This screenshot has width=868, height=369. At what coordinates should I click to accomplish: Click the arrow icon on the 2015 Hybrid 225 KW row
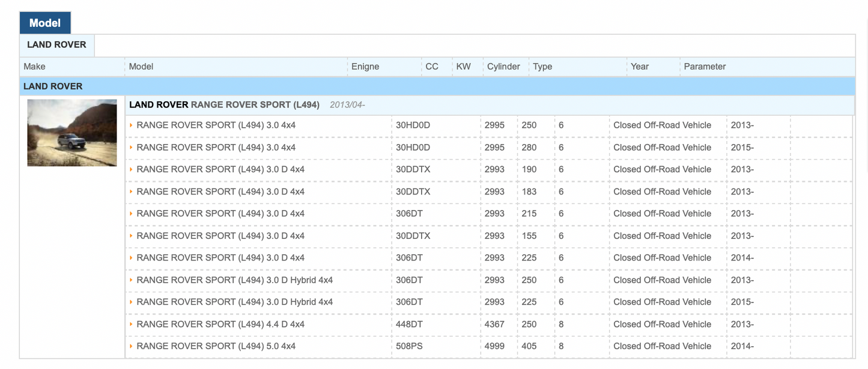(x=131, y=302)
